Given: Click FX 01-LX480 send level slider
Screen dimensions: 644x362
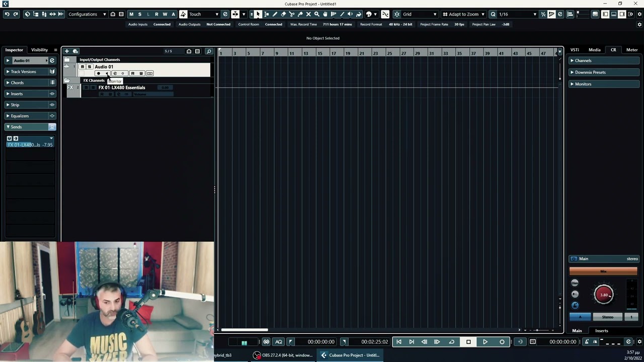Looking at the screenshot, I should pyautogui.click(x=30, y=145).
